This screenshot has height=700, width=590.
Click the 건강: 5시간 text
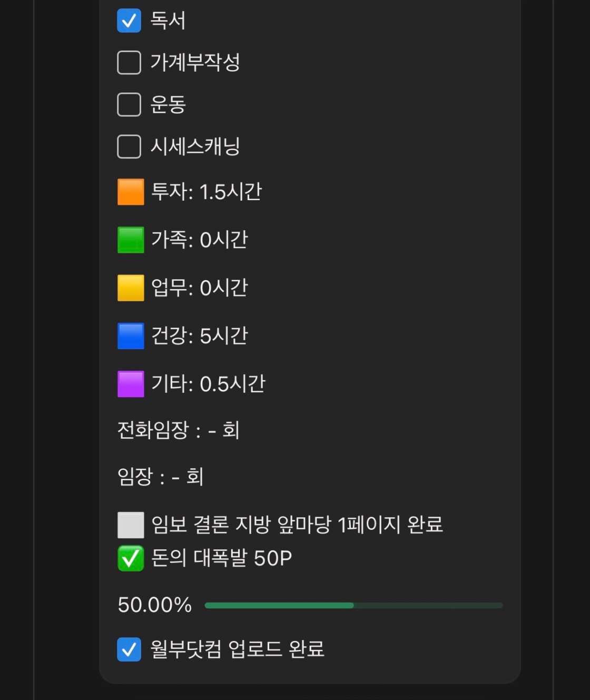coord(199,336)
